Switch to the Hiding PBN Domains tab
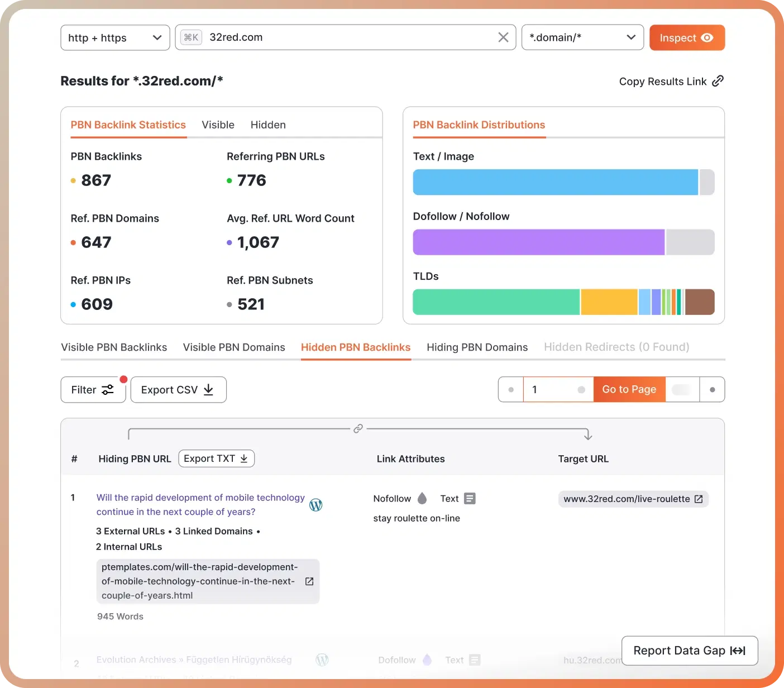784x688 pixels. 477,347
